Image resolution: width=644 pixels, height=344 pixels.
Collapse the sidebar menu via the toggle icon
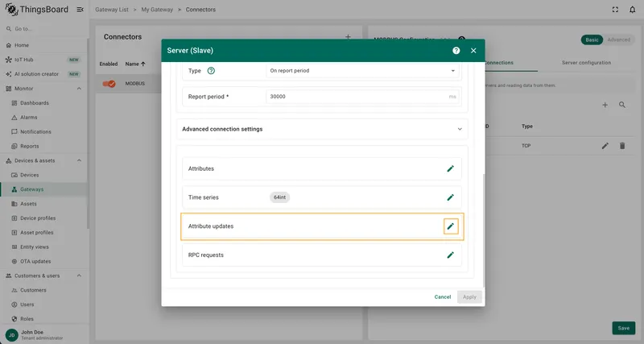tap(80, 10)
